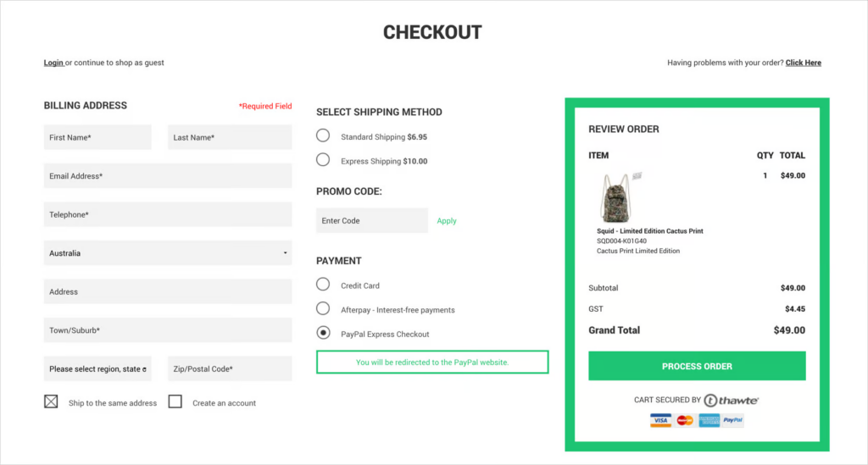
Task: Select PayPal Express Checkout radio button
Action: coord(323,333)
